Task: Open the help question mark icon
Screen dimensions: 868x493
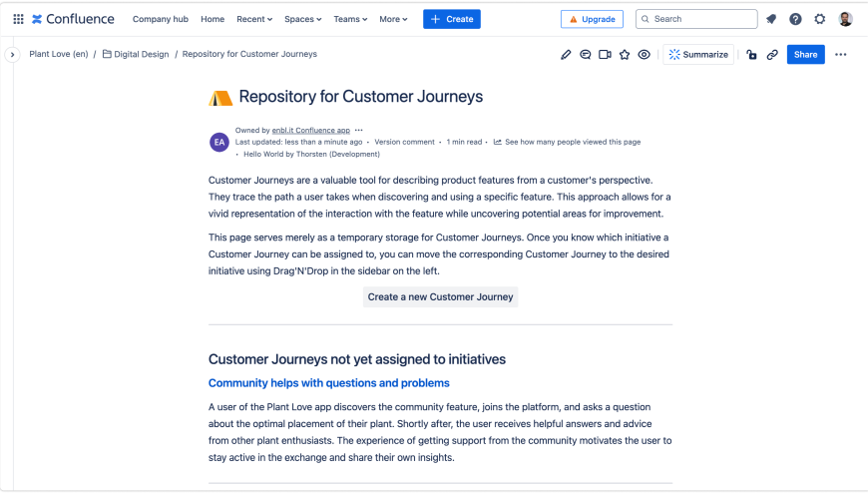Action: coord(795,19)
